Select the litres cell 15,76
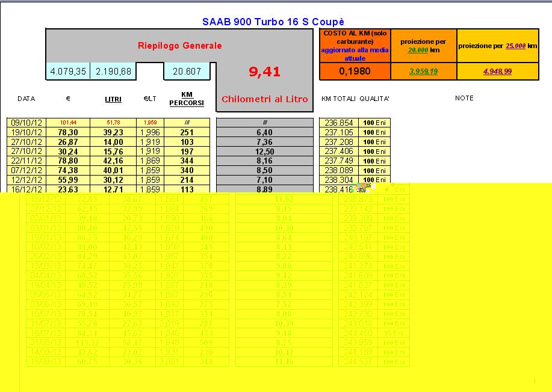 113,152
